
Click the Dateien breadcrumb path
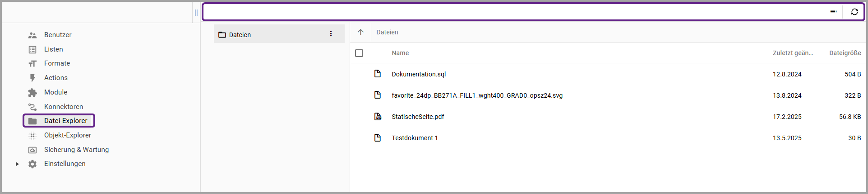pyautogui.click(x=387, y=32)
